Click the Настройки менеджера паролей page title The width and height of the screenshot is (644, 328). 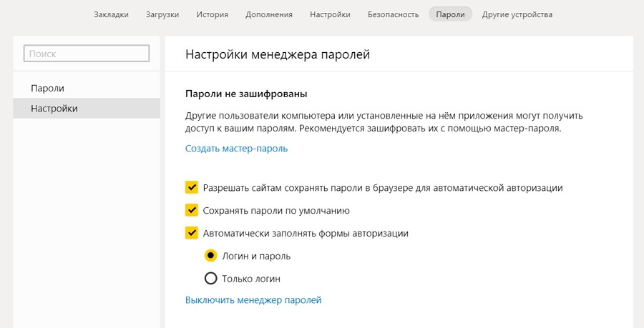click(278, 54)
